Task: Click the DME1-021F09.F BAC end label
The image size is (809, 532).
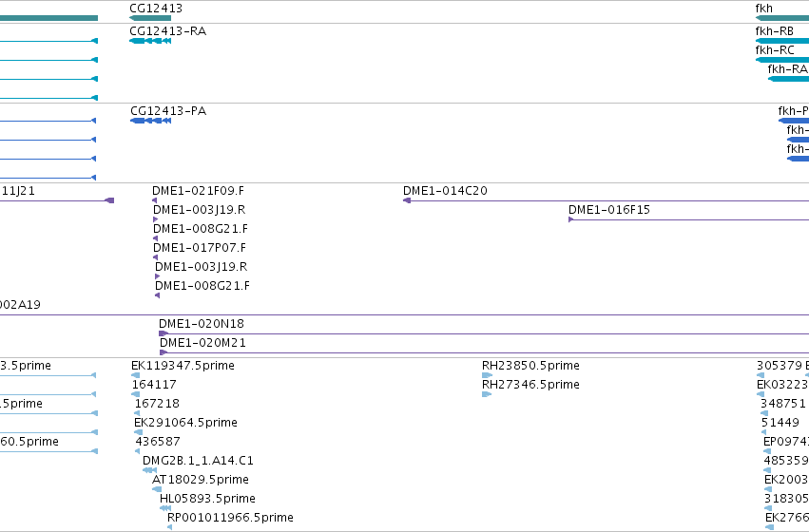Action: (198, 191)
